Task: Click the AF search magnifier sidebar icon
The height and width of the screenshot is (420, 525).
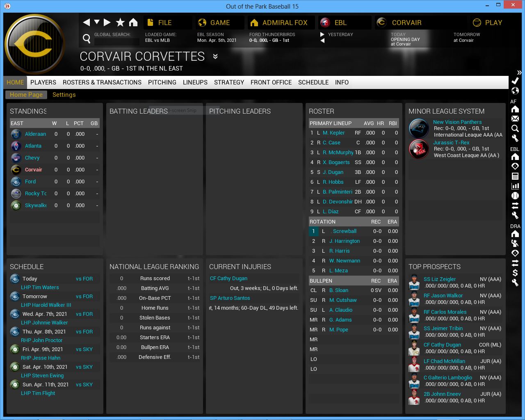Action: tap(515, 128)
